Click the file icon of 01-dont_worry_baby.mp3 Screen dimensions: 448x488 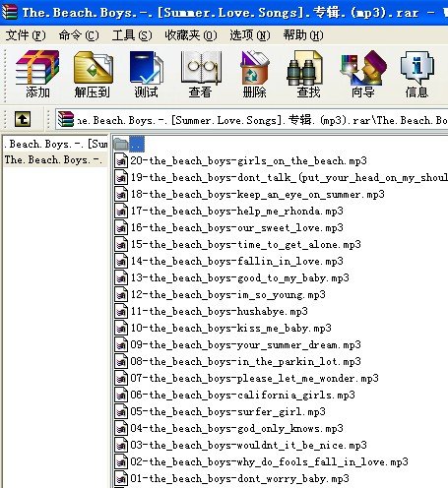pyautogui.click(x=121, y=478)
